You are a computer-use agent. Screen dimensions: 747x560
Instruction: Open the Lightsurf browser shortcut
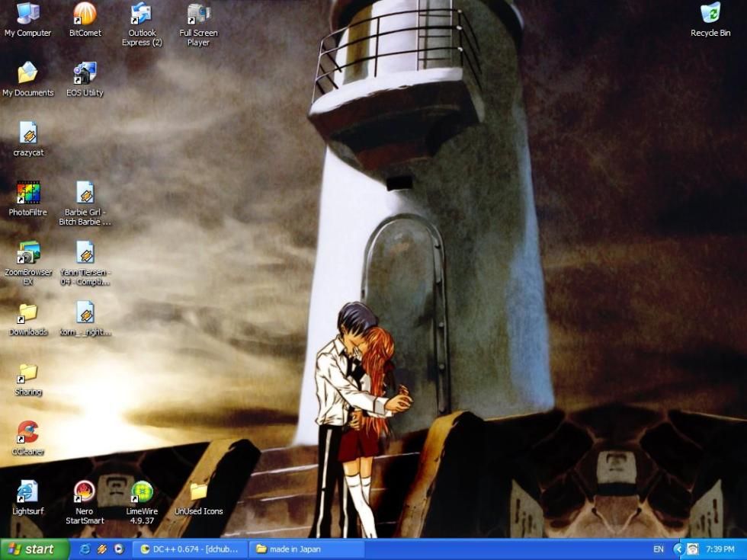coord(28,498)
